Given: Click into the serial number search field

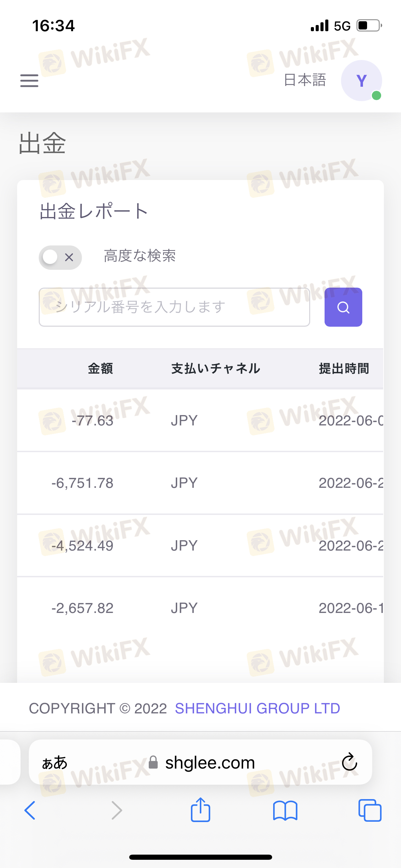Looking at the screenshot, I should (x=174, y=307).
